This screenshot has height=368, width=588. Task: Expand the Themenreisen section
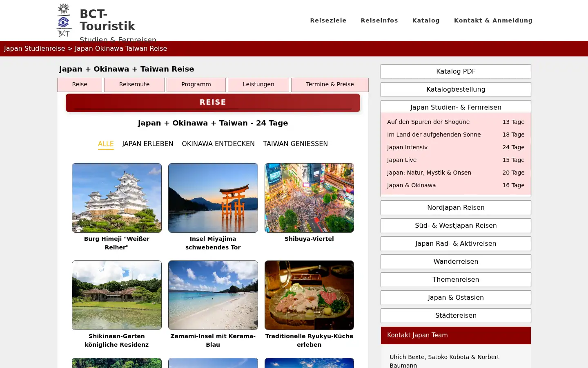(456, 280)
